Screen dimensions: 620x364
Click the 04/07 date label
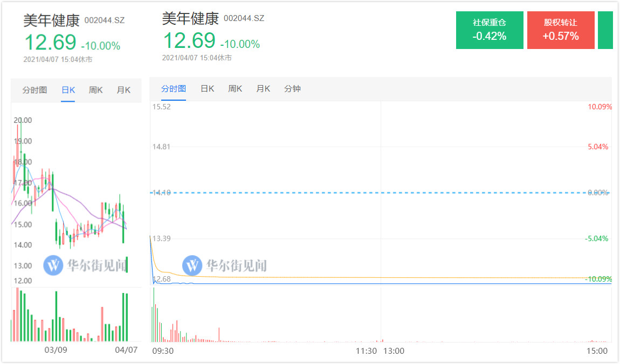click(126, 350)
